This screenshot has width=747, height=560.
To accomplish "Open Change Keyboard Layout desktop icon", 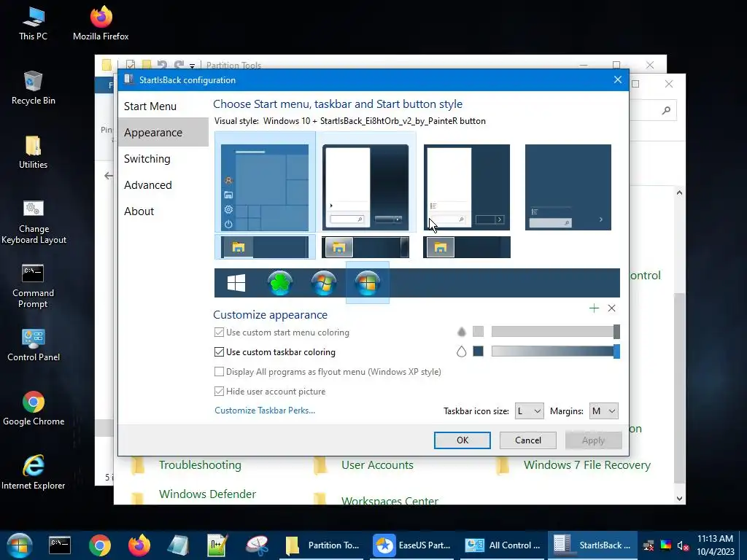I will [34, 222].
